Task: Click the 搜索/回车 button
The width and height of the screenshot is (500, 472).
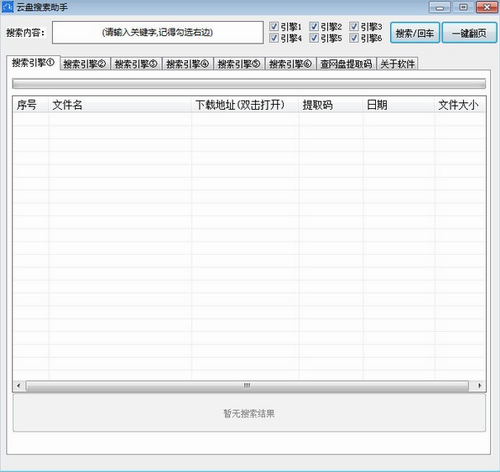Action: (415, 33)
